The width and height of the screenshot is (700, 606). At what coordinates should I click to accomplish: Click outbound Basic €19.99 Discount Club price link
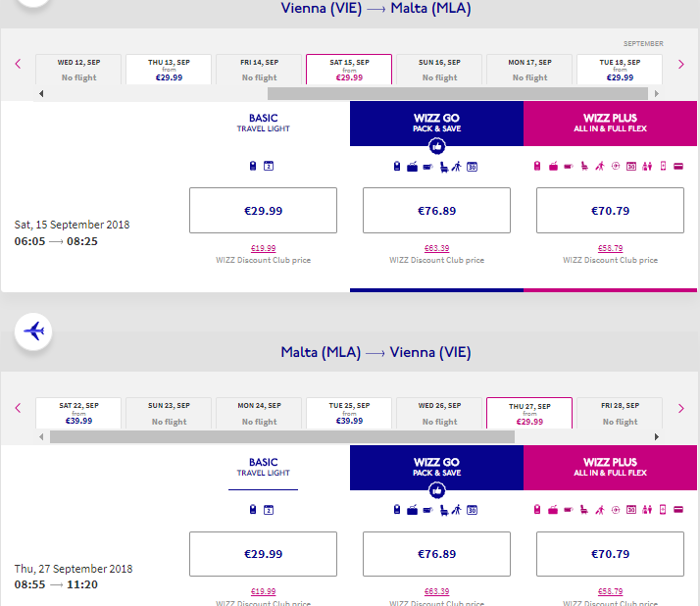click(263, 248)
